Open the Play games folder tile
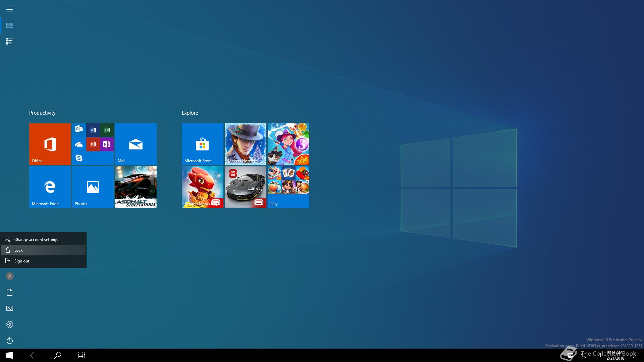 pyautogui.click(x=288, y=187)
